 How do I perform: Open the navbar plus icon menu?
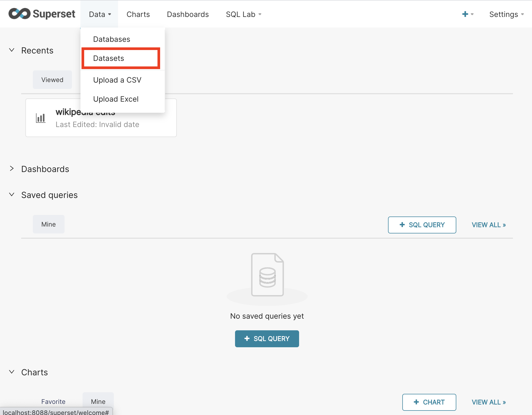click(x=465, y=14)
